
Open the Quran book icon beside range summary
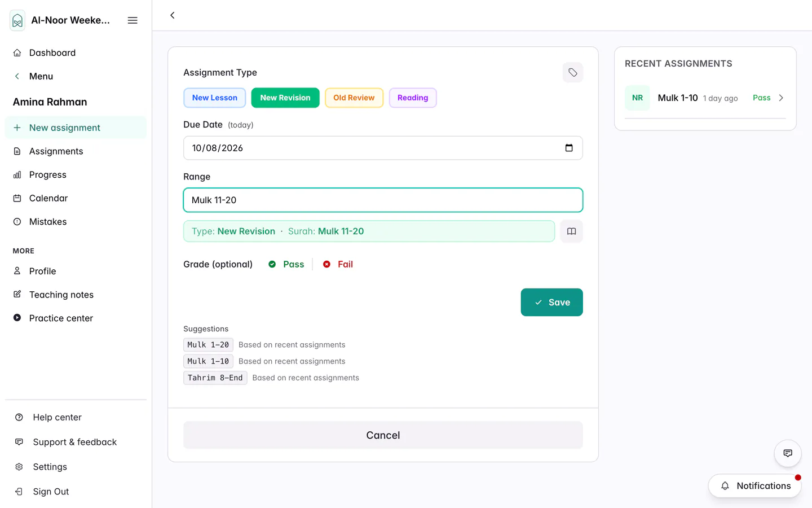(x=571, y=231)
